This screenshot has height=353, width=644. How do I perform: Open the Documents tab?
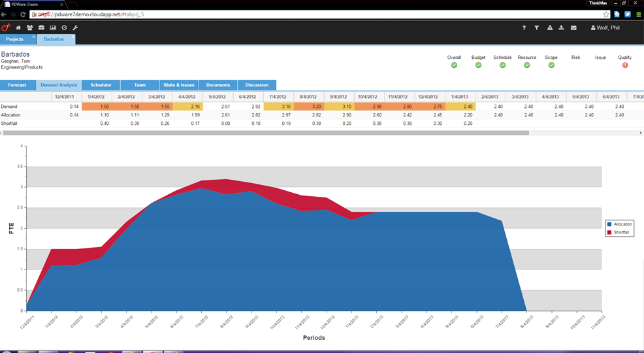click(x=218, y=85)
